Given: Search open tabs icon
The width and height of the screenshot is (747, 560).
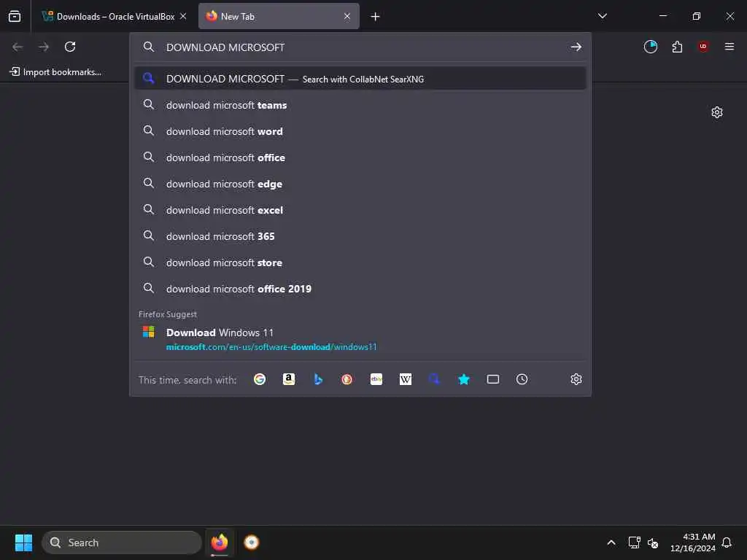Looking at the screenshot, I should click(493, 379).
